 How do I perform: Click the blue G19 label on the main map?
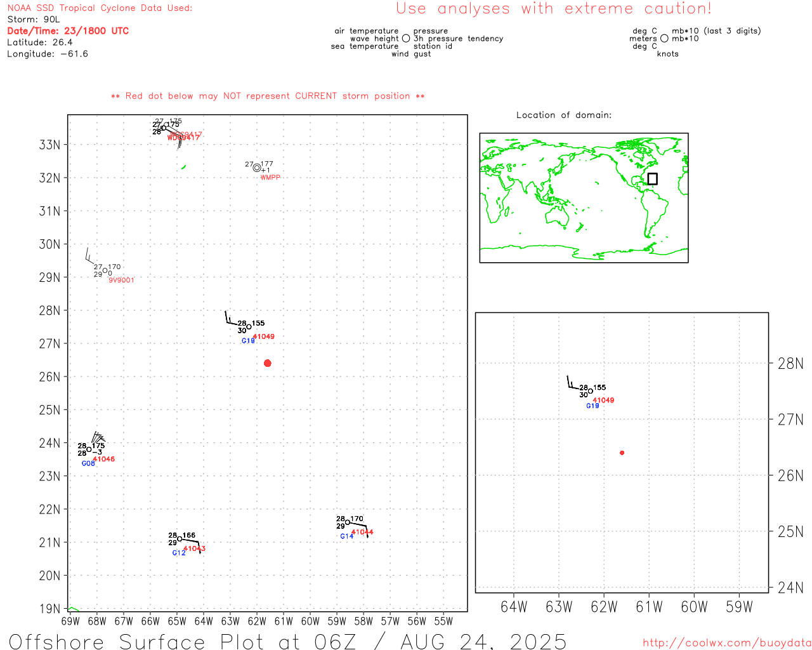click(x=248, y=341)
